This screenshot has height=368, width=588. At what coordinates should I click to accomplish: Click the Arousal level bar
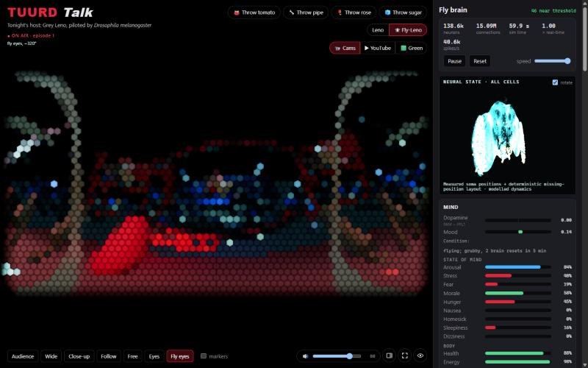click(x=518, y=267)
